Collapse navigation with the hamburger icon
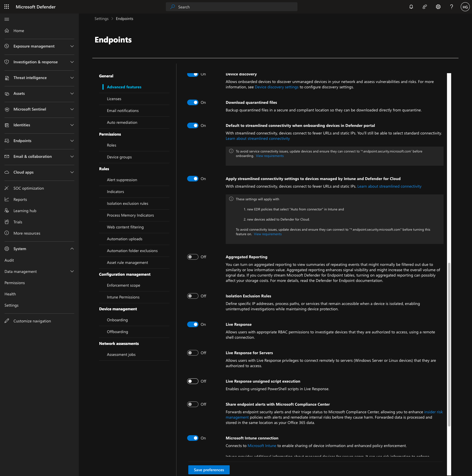 [7, 19]
